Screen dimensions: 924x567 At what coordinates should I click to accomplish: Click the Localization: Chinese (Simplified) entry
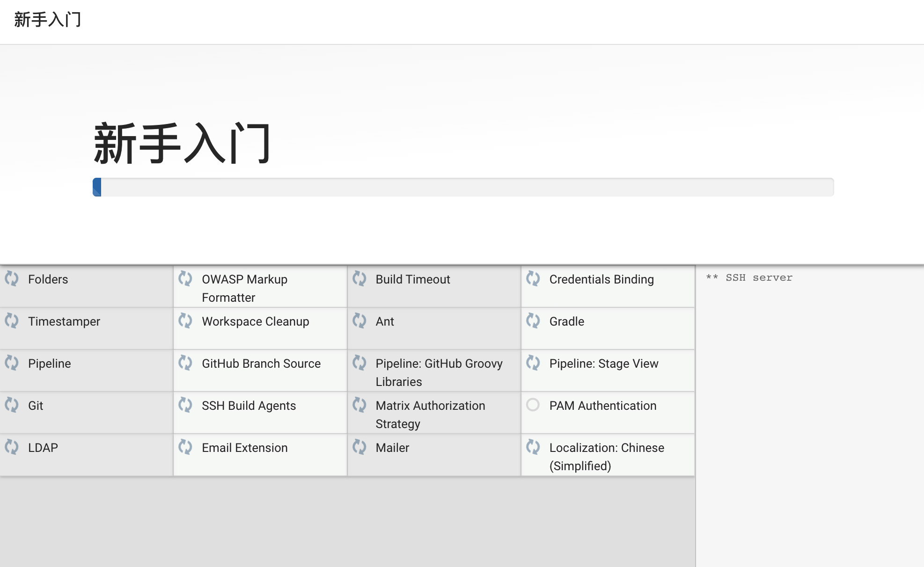pyautogui.click(x=606, y=457)
